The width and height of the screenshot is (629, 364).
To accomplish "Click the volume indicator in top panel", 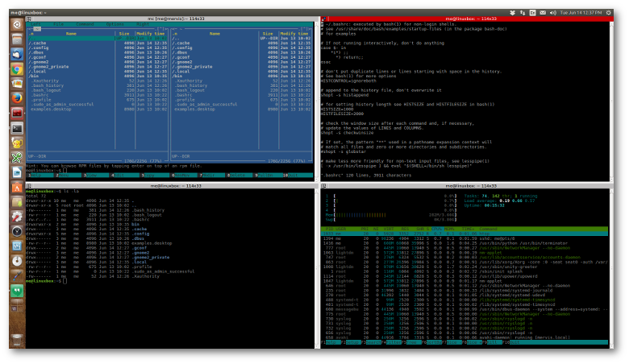I will point(552,13).
